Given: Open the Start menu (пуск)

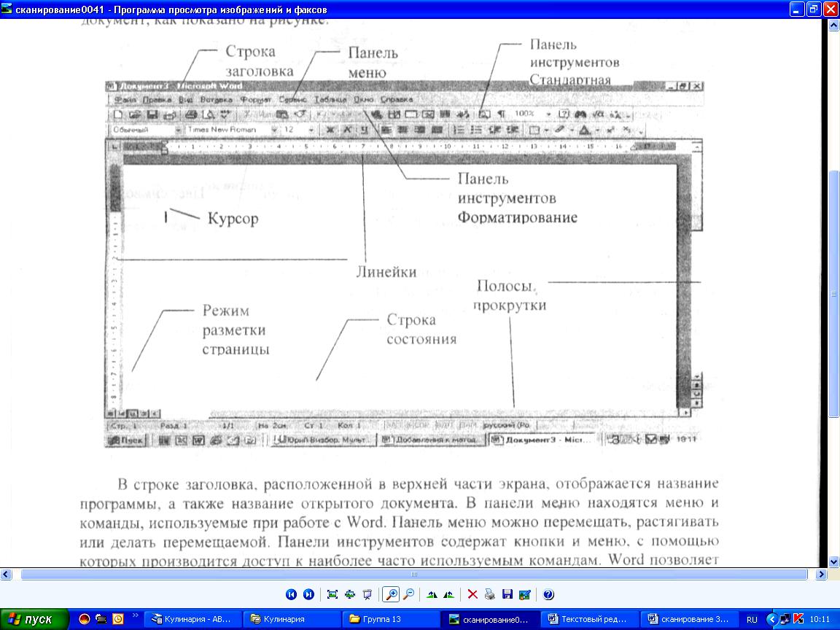Looking at the screenshot, I should click(x=34, y=619).
